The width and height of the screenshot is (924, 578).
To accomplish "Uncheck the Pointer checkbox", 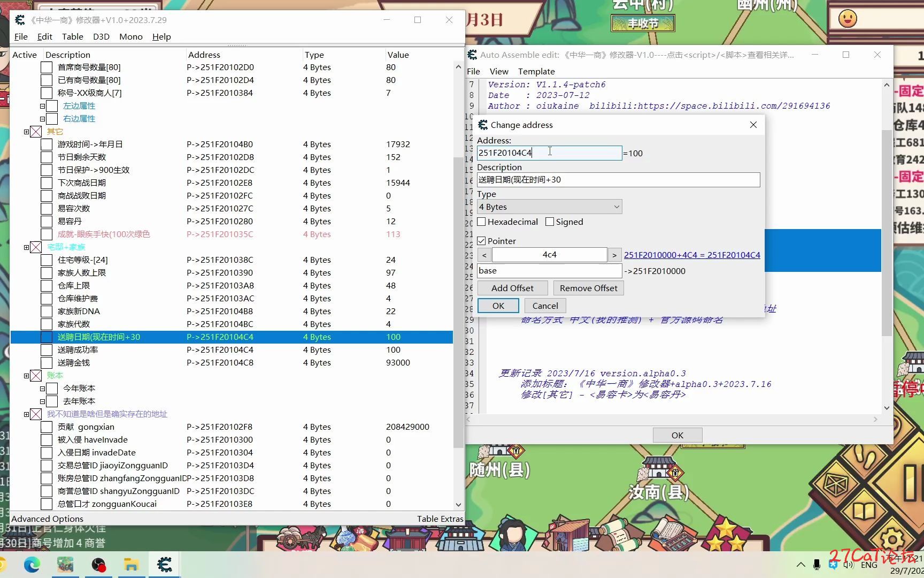I will pos(481,241).
